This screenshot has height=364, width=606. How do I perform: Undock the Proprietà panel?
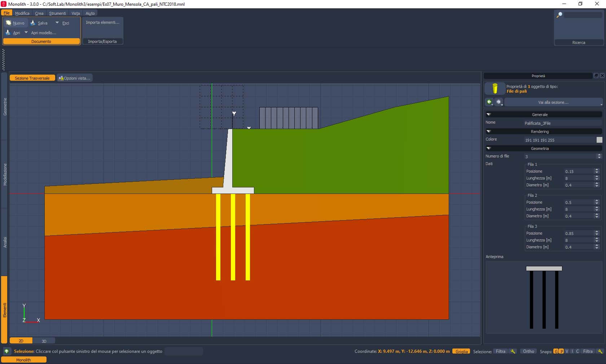596,76
